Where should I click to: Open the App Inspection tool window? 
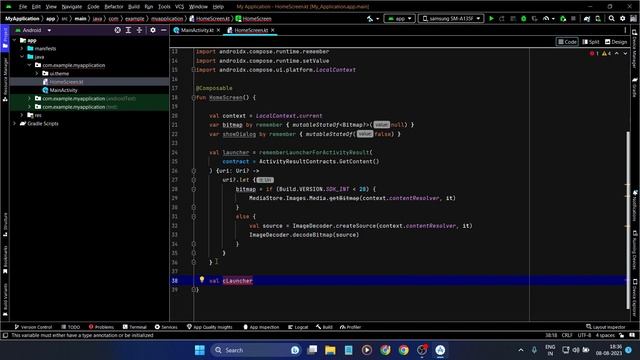pyautogui.click(x=261, y=327)
